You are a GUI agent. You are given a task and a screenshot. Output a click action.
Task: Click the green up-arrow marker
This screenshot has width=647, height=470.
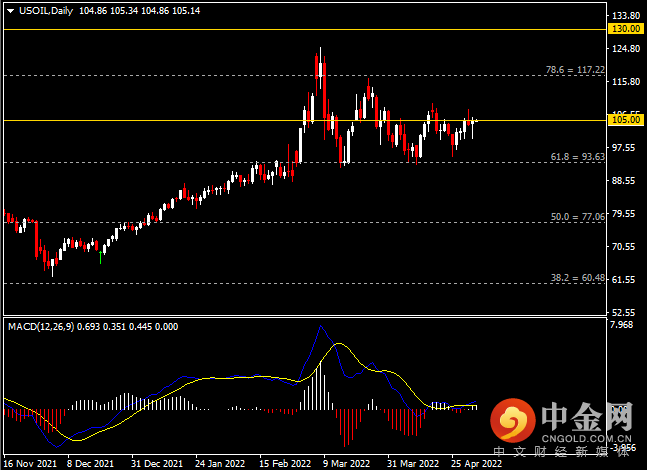click(100, 257)
